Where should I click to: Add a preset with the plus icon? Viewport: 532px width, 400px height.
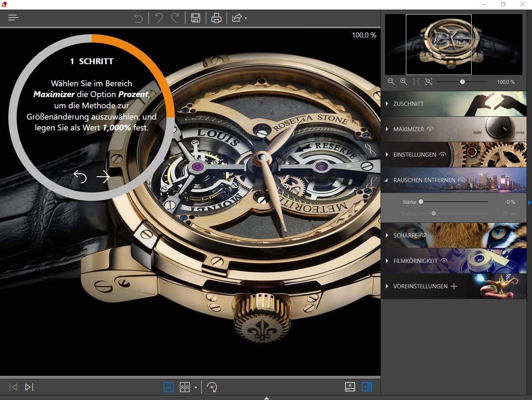point(454,286)
